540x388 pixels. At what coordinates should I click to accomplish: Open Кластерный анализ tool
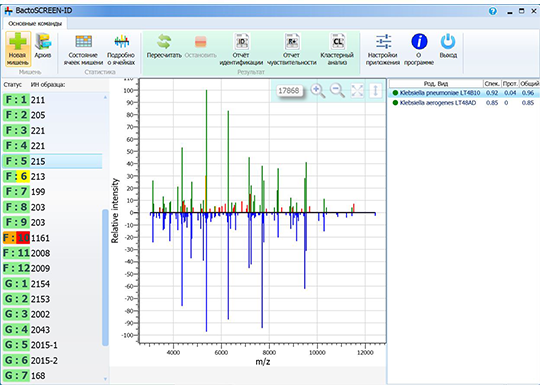pos(337,49)
